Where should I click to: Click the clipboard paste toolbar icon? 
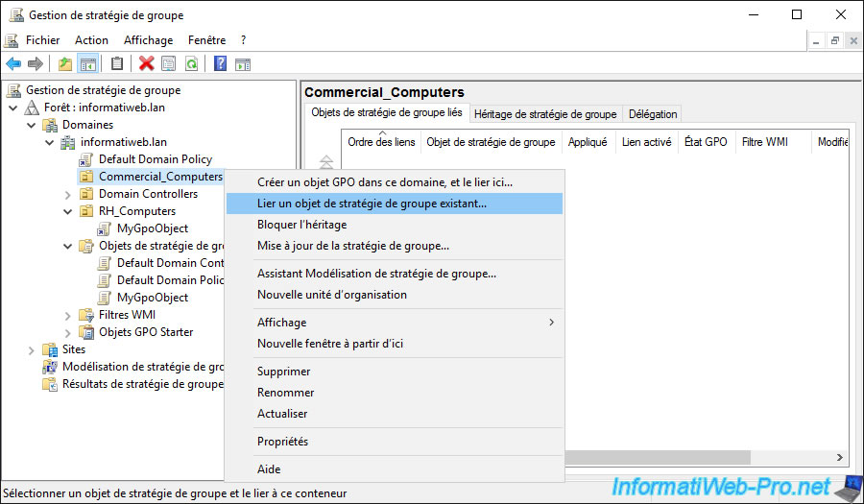(117, 64)
